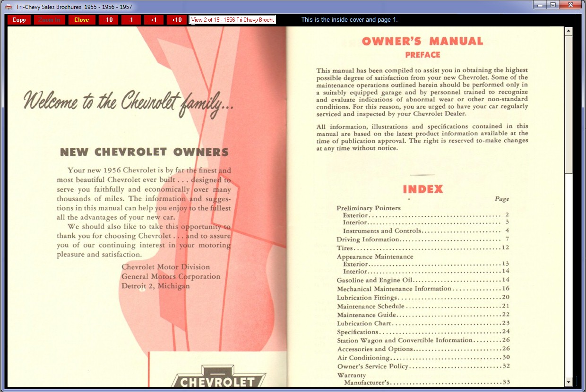Click 'Lubrication Chart' index entry
Viewport: 586px width, 392px height.
coord(423,324)
